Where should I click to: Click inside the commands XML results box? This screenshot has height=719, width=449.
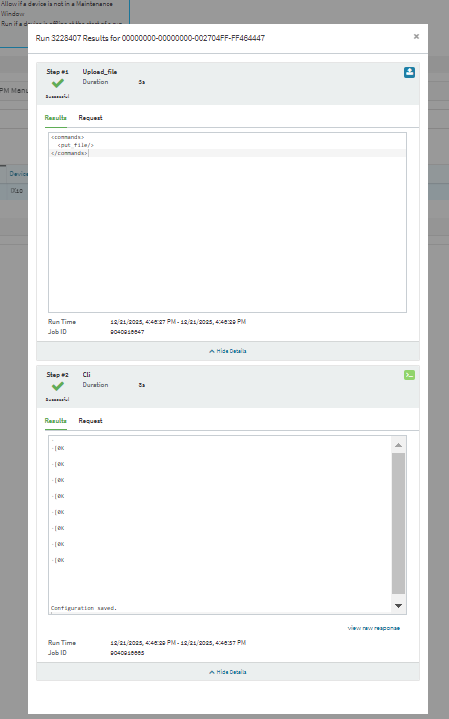(x=227, y=222)
